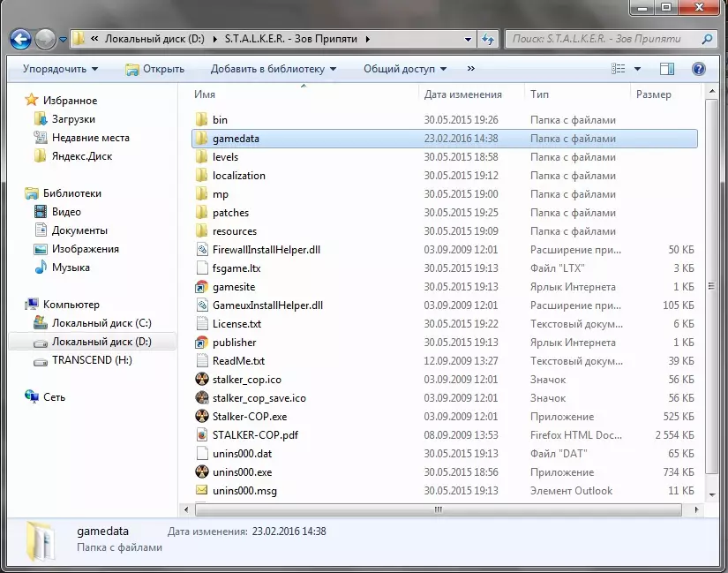Open the Упорядочить menu
Viewport: 728px width, 573px height.
(60, 69)
